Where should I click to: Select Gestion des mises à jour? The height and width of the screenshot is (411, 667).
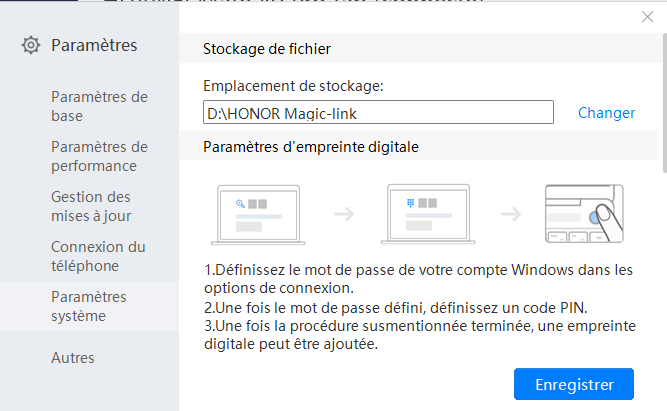91,206
